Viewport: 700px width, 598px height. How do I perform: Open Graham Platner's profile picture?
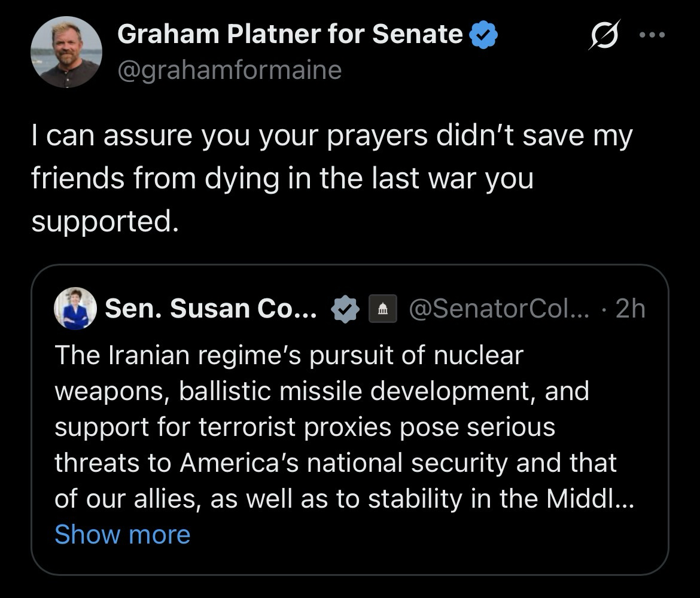[66, 52]
